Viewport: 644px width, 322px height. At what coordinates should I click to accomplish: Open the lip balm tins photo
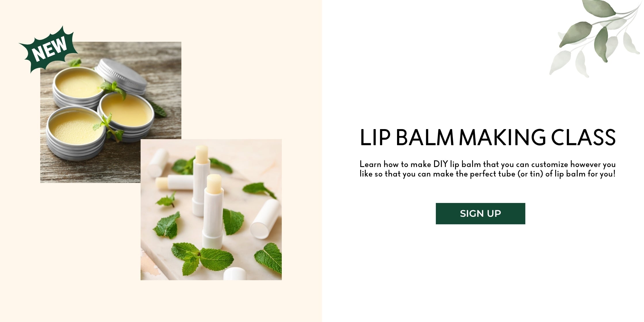point(111,112)
